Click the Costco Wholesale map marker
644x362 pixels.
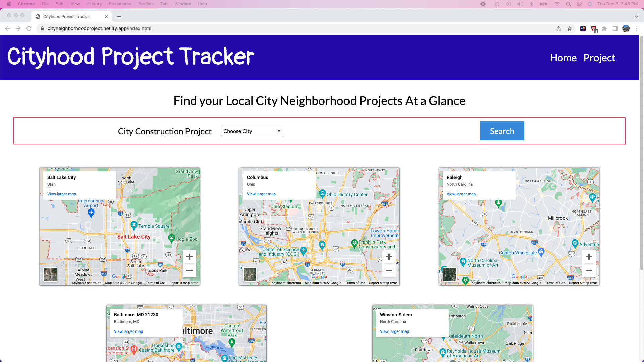541,251
